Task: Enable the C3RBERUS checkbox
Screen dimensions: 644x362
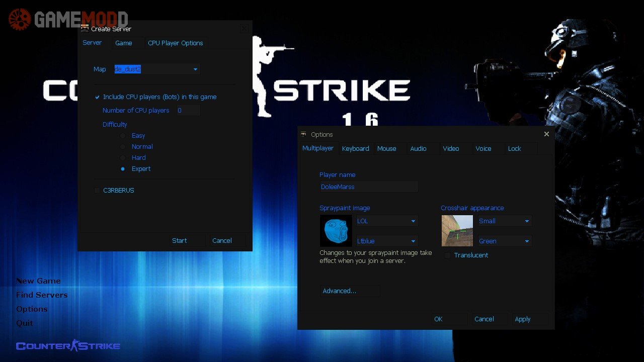Action: point(97,191)
